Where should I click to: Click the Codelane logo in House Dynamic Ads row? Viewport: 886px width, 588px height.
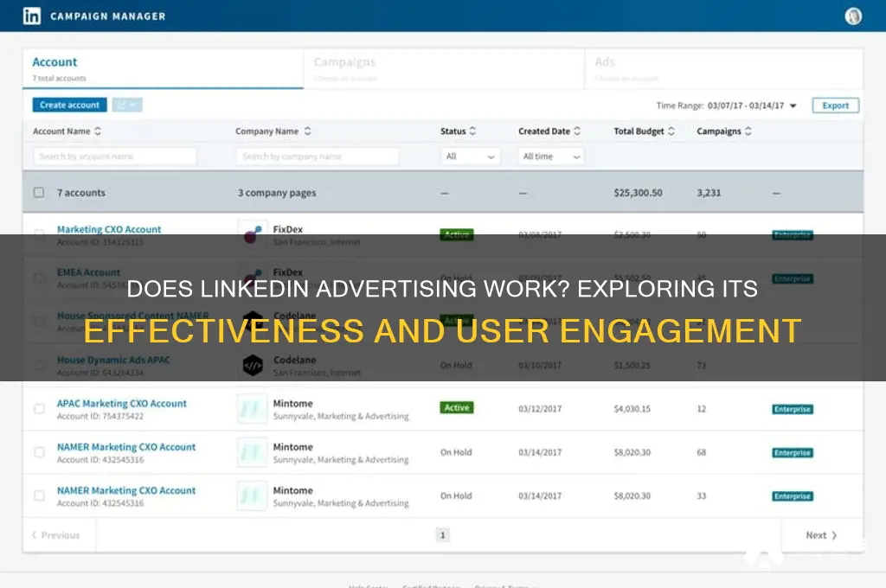pyautogui.click(x=253, y=366)
